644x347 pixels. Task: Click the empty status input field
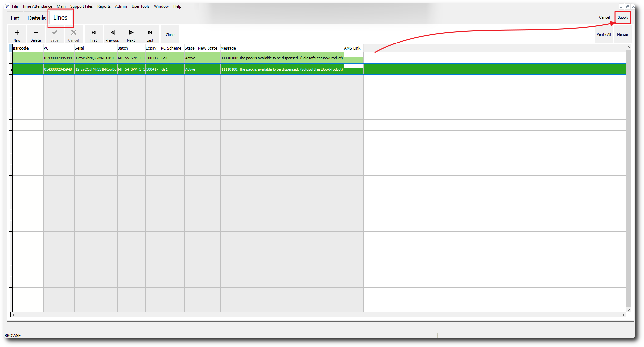[320, 326]
